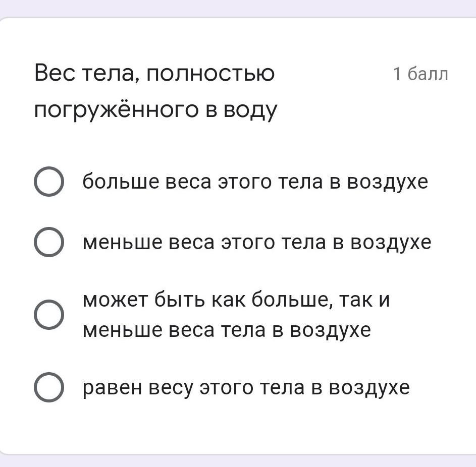Click the line 'меньше веса тела в воздухе'
This screenshot has height=467, width=476.
click(227, 330)
